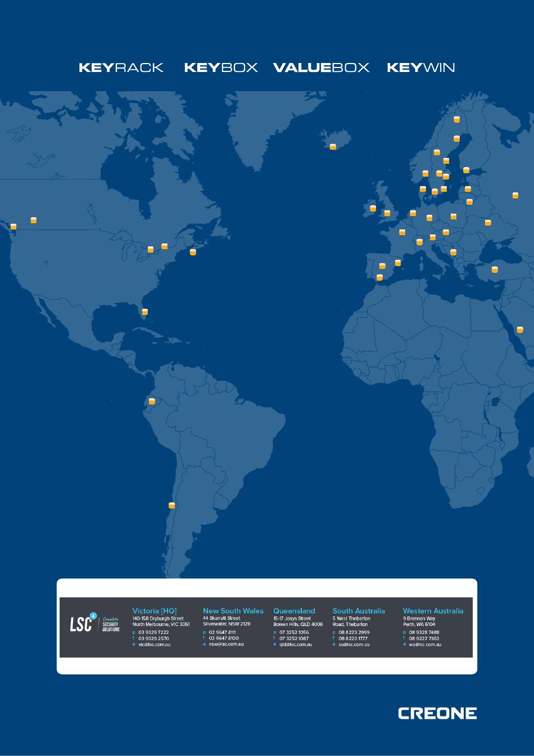Click South Australia fax 08 8223 1777

pyautogui.click(x=353, y=638)
